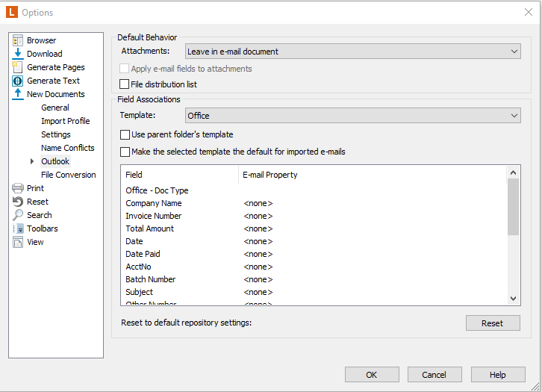Open the Attachments dropdown

[352, 52]
